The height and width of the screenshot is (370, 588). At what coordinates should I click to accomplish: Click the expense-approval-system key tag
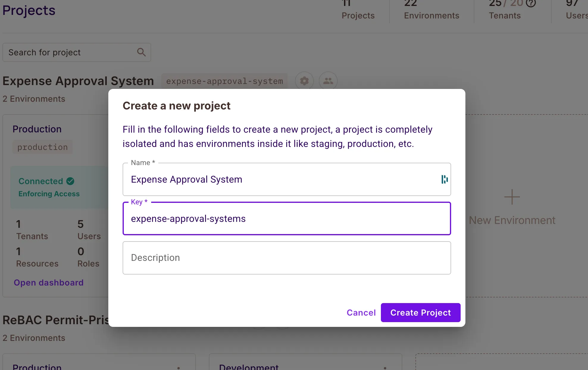[x=224, y=81]
